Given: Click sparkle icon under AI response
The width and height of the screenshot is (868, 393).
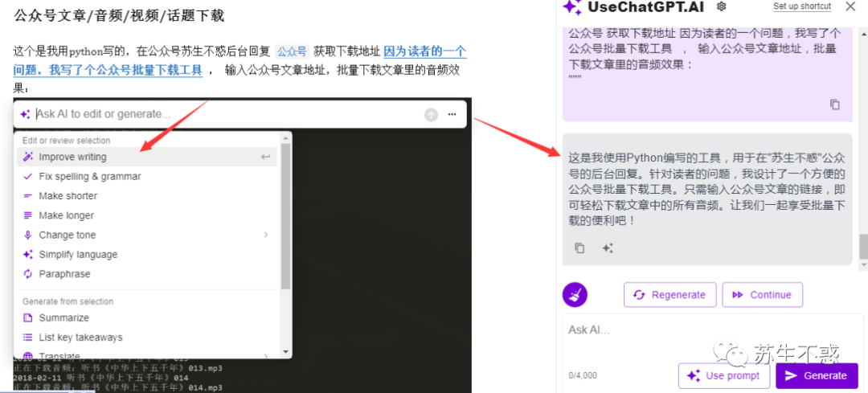Looking at the screenshot, I should click(608, 248).
